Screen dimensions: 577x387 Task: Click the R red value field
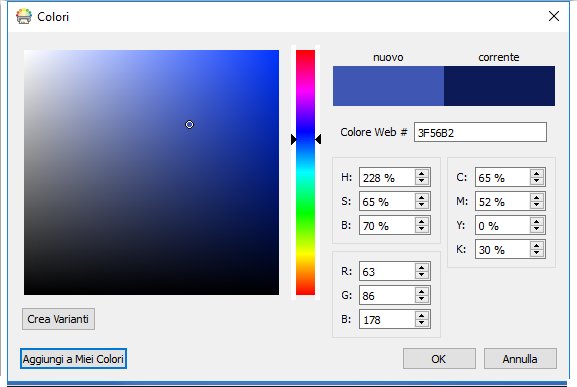pos(387,271)
